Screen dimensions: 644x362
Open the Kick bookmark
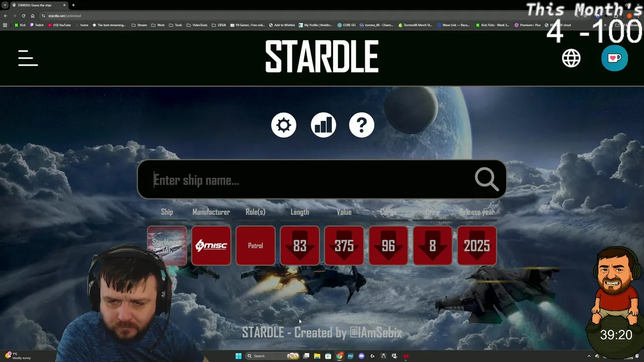click(x=20, y=25)
